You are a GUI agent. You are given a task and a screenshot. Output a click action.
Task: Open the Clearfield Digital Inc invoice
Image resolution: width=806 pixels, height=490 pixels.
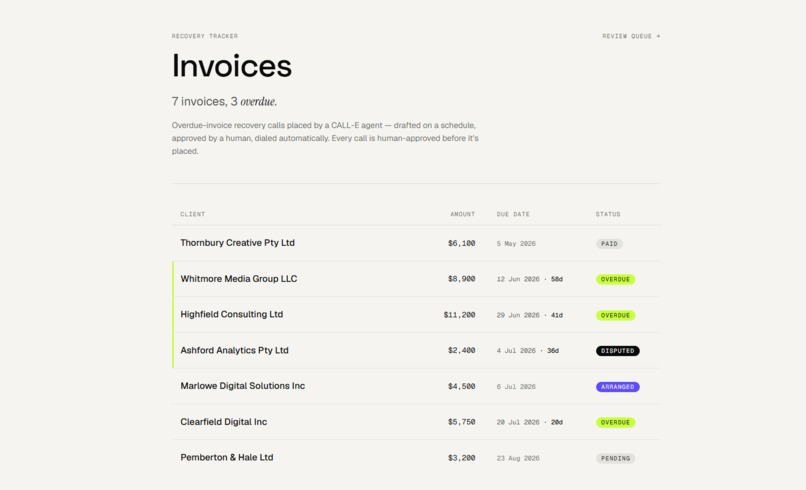[x=416, y=422]
